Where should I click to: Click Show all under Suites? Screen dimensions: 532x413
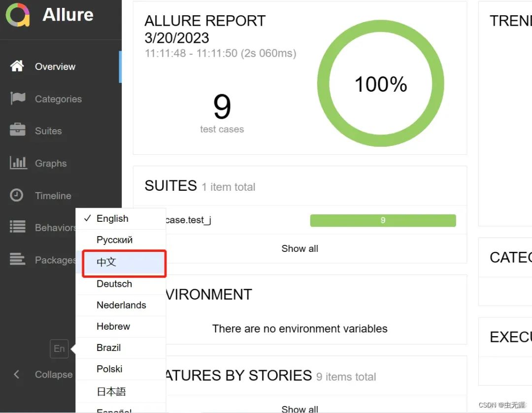point(299,248)
